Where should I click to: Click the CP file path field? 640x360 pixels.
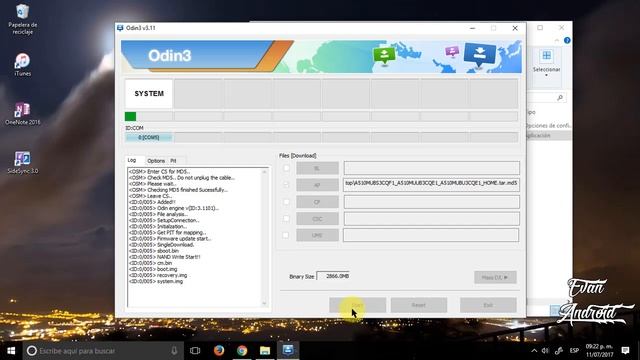(x=431, y=202)
